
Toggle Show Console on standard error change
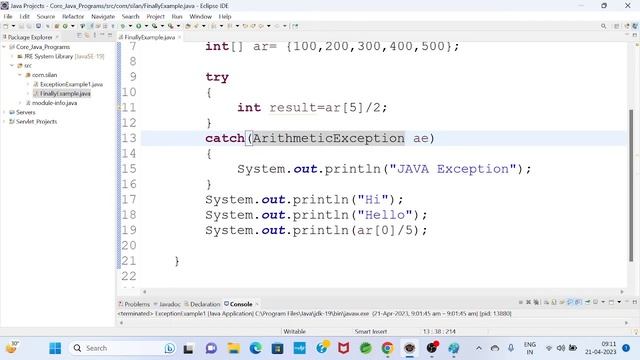(x=578, y=302)
